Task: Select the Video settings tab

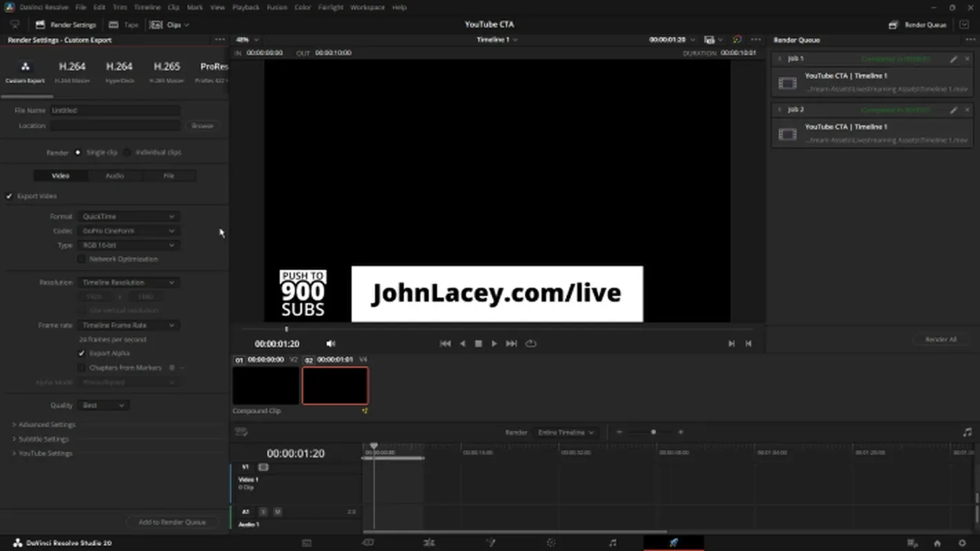Action: click(61, 176)
